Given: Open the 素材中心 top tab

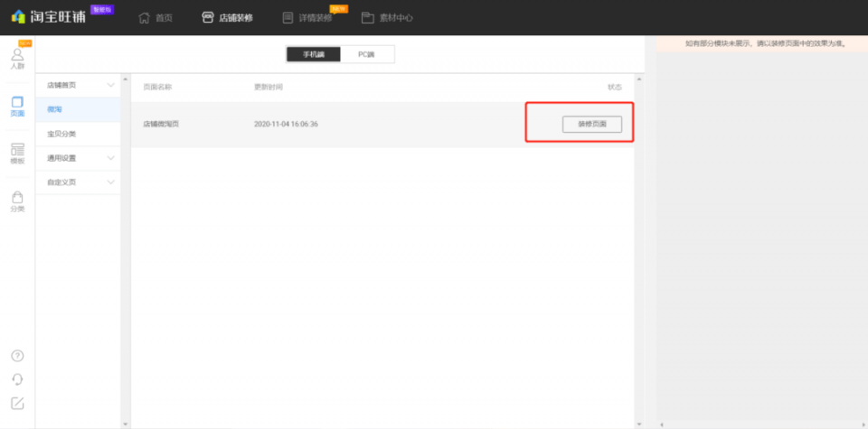Looking at the screenshot, I should point(387,18).
